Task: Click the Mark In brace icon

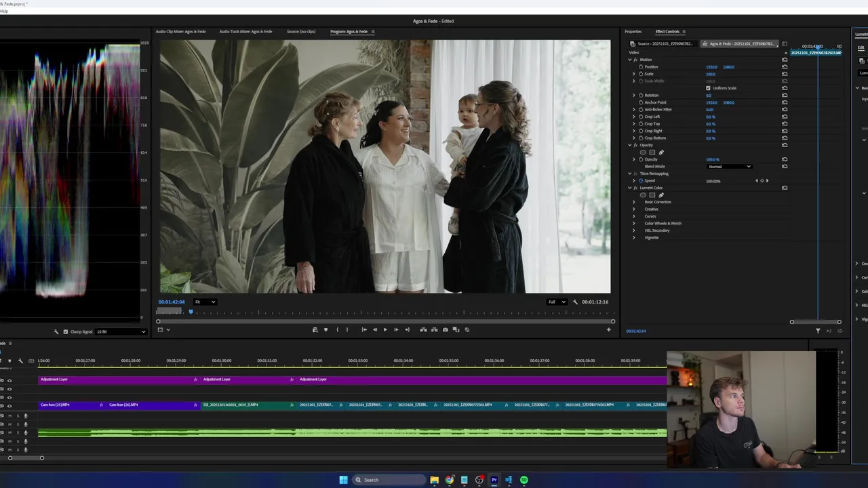Action: tap(337, 329)
